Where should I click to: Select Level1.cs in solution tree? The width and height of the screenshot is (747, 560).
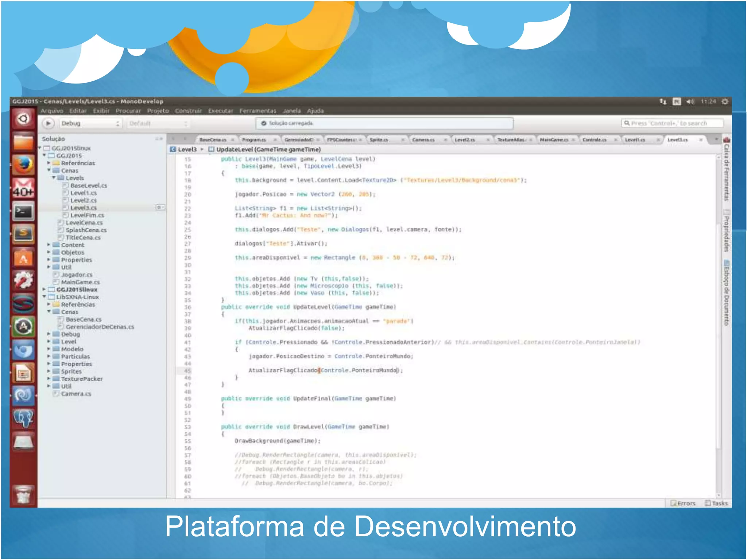pos(84,193)
